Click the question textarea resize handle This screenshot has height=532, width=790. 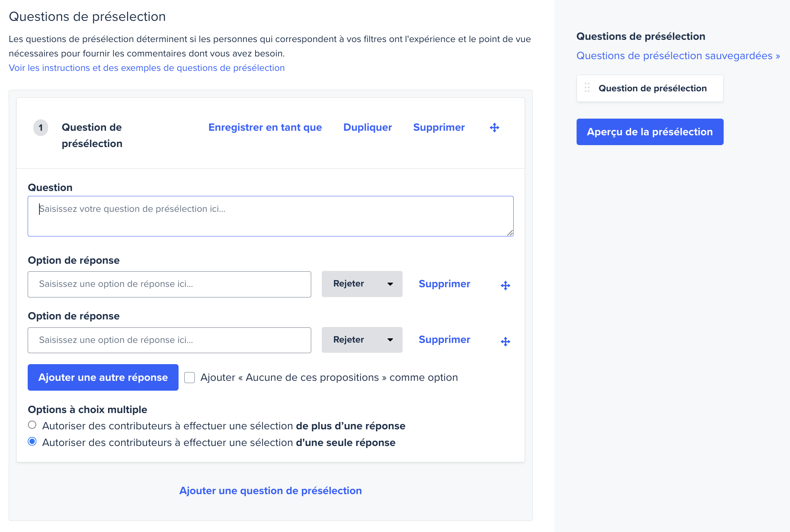pyautogui.click(x=510, y=233)
